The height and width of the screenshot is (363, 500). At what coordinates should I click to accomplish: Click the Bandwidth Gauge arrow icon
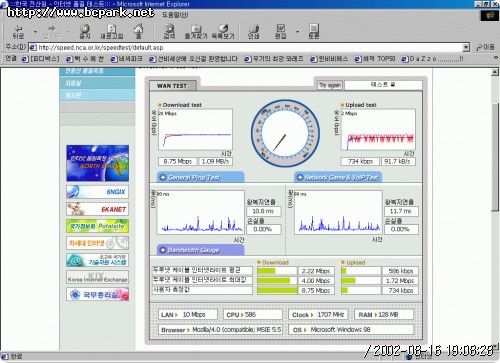tap(163, 250)
